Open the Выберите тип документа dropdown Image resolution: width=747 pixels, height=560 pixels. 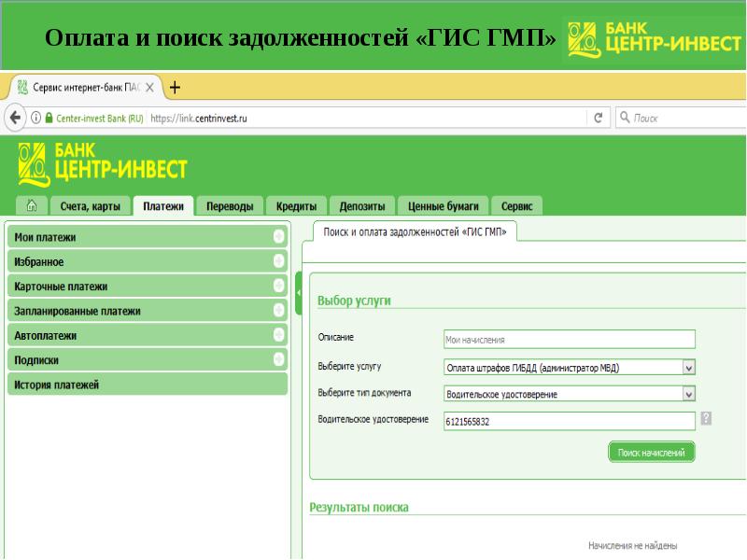coord(689,394)
